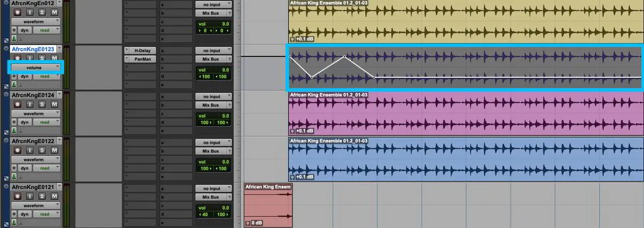Click round track status dot beside AfrcnKngE0123
Viewport: 644px width, 228px height.
(6, 49)
